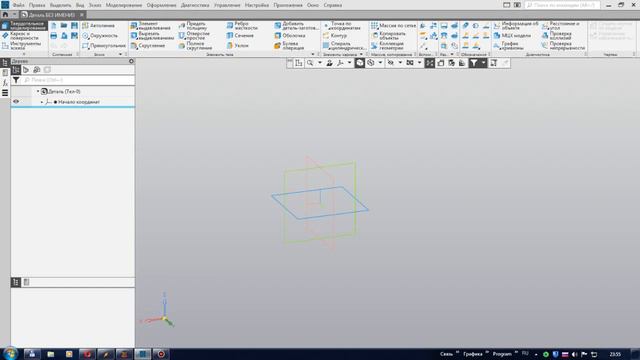Screen dimensions: 640x360
Task: Select the Прямоугольник rectangle tool
Action: pos(104,46)
